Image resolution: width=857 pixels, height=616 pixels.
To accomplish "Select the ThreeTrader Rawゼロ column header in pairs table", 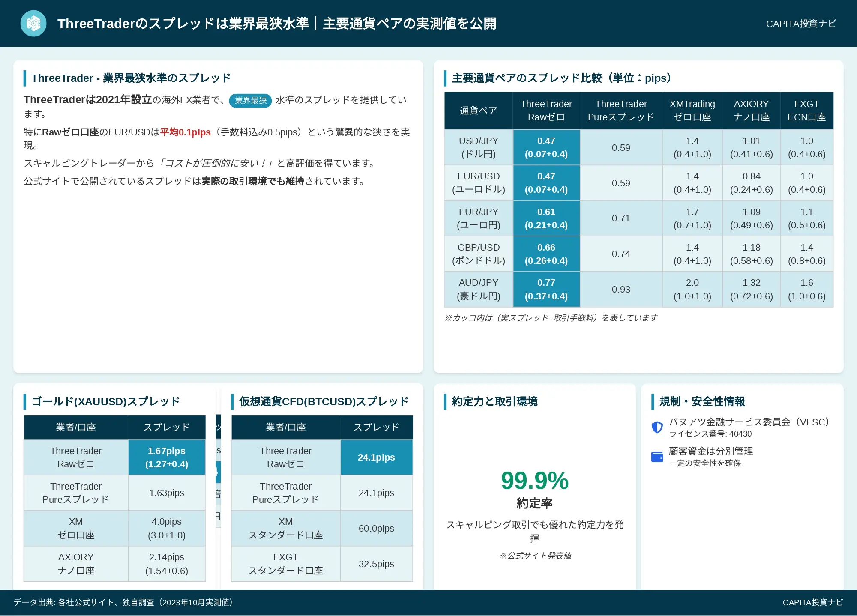I will pyautogui.click(x=546, y=111).
